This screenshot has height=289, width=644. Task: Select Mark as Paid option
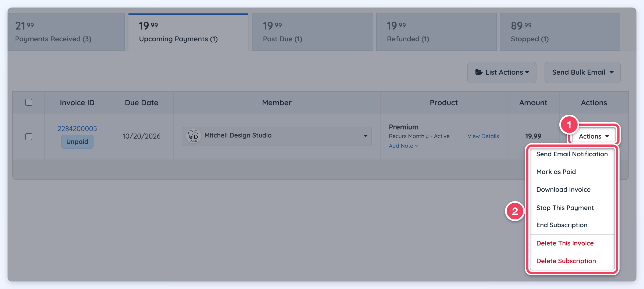[572, 172]
